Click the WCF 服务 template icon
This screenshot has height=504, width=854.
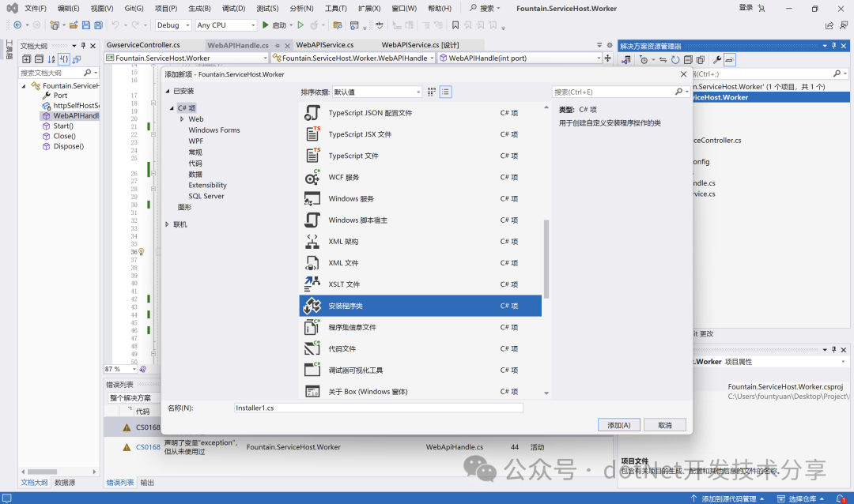(312, 178)
